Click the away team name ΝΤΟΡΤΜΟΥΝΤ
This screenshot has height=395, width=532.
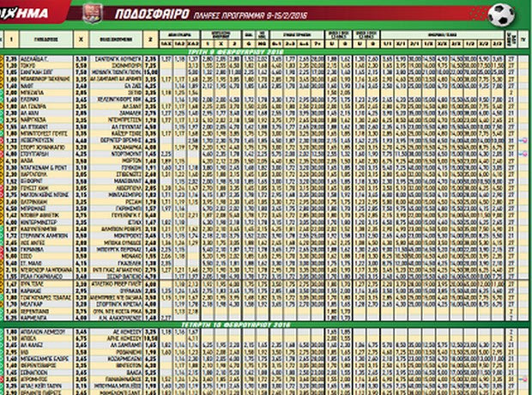tap(126, 154)
